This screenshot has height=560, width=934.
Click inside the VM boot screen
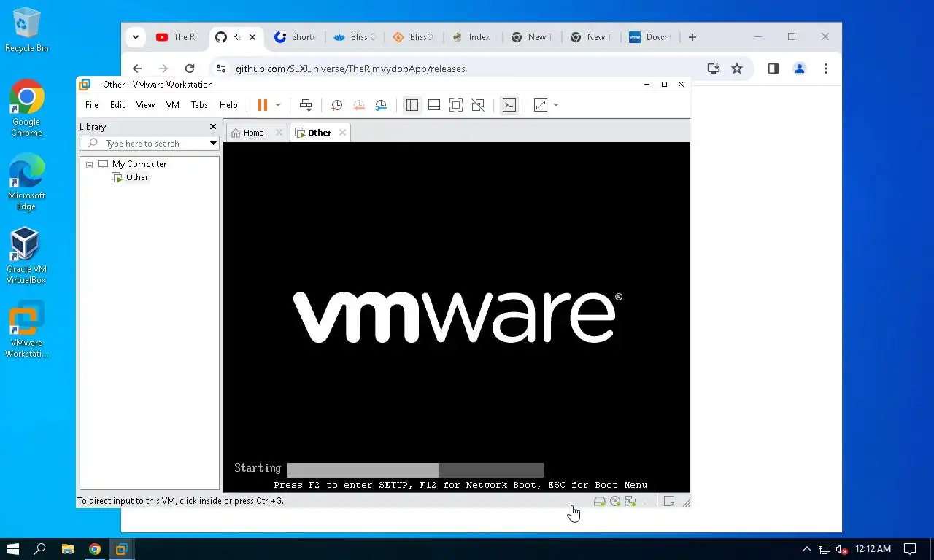point(456,317)
